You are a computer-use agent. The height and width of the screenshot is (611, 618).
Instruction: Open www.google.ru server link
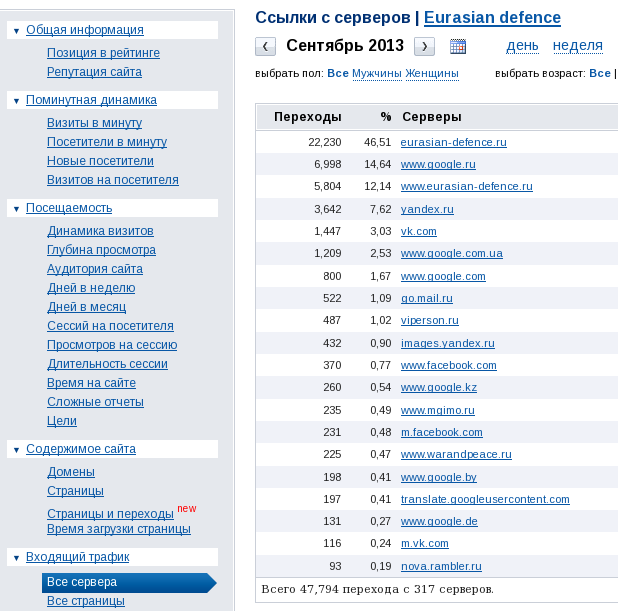438,164
